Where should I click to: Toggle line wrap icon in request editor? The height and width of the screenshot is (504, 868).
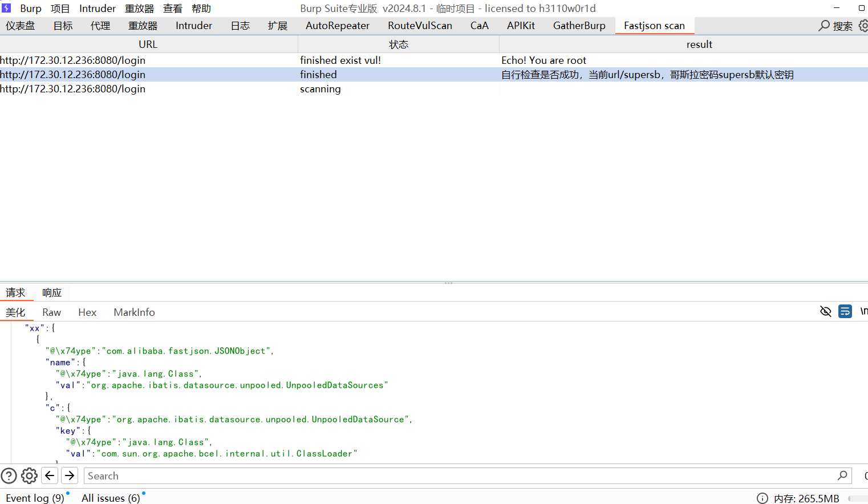pyautogui.click(x=845, y=311)
